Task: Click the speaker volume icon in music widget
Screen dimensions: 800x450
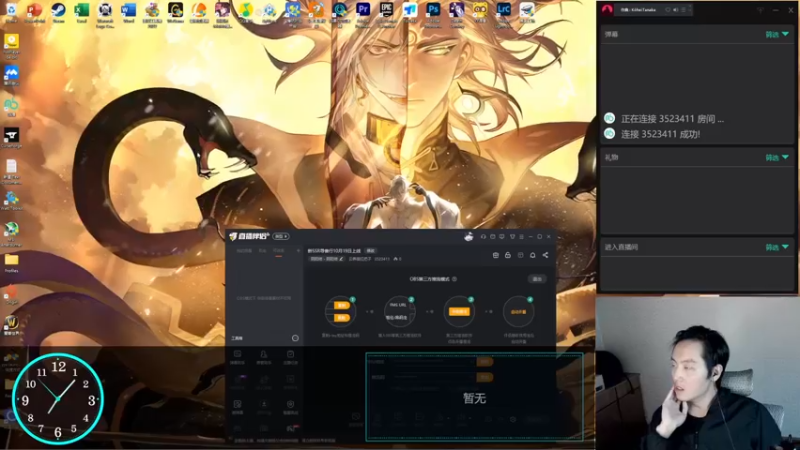Action: 676,10
